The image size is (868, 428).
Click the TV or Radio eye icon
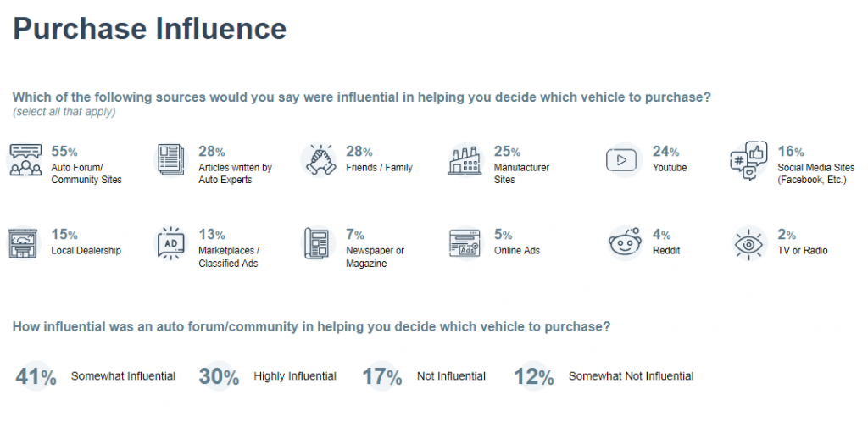(750, 242)
